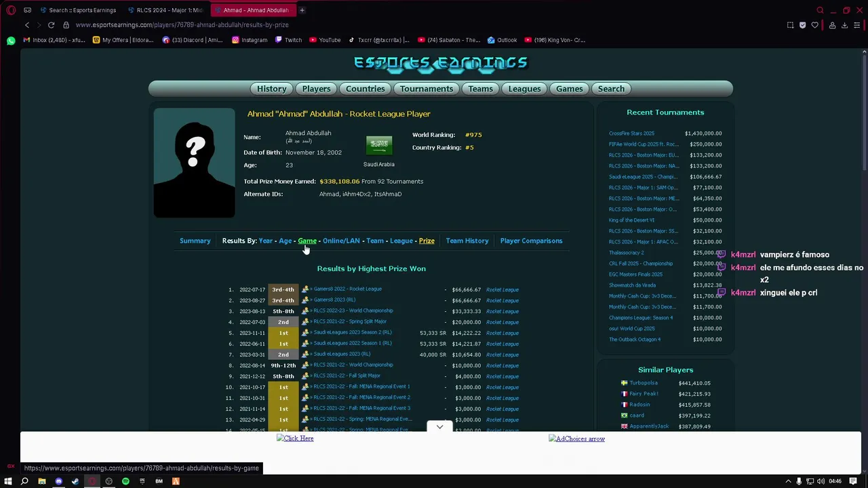Viewport: 868px width, 488px height.
Task: Open the snapshot capture tool in address bar
Action: point(790,25)
